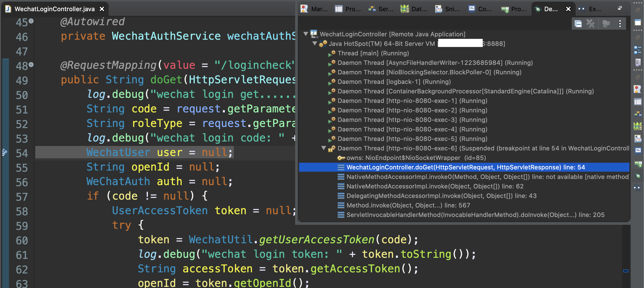
Task: Collapse all in Debug view toolbar
Action: [578, 23]
